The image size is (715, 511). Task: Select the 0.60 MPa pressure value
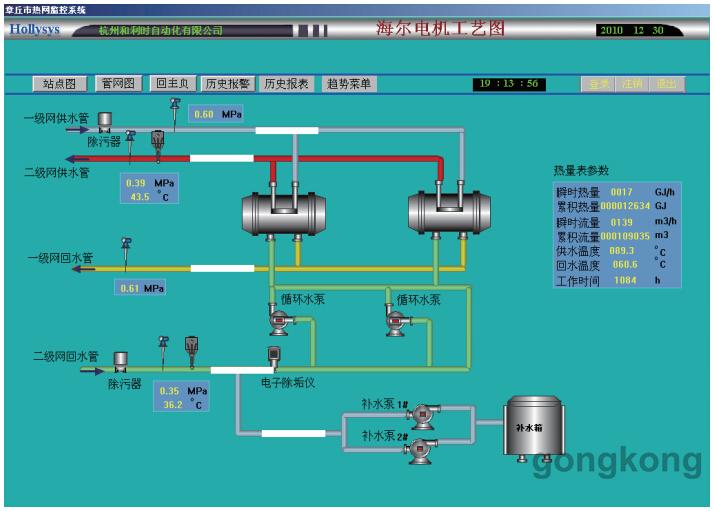(204, 114)
